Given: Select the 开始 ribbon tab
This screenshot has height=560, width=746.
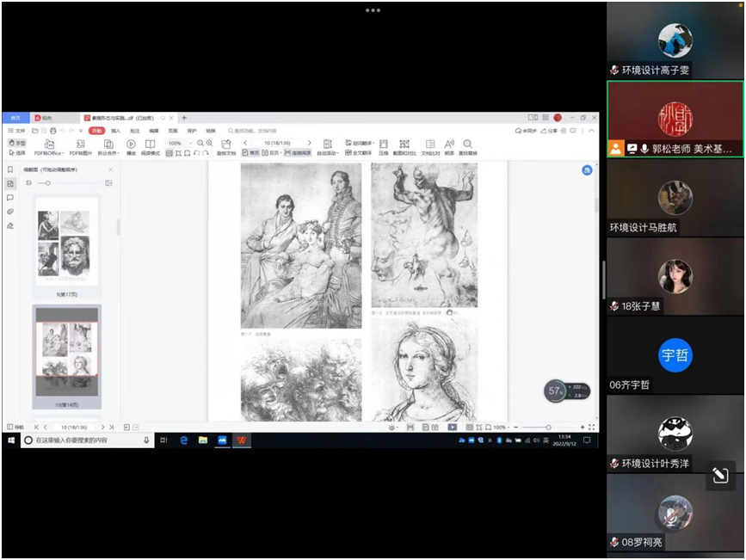Looking at the screenshot, I should 96,131.
